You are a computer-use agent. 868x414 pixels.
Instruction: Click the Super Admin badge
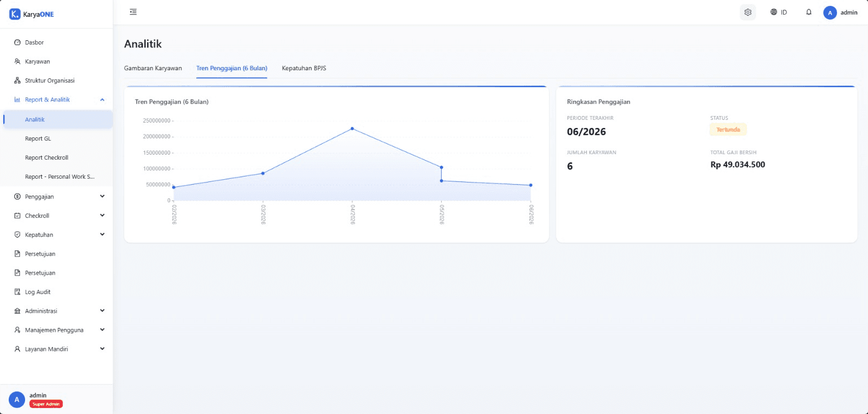46,404
